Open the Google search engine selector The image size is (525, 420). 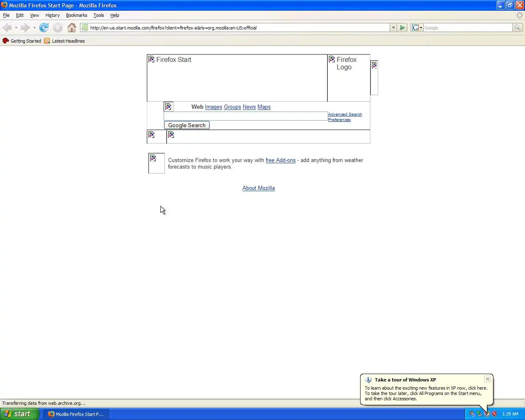[417, 27]
